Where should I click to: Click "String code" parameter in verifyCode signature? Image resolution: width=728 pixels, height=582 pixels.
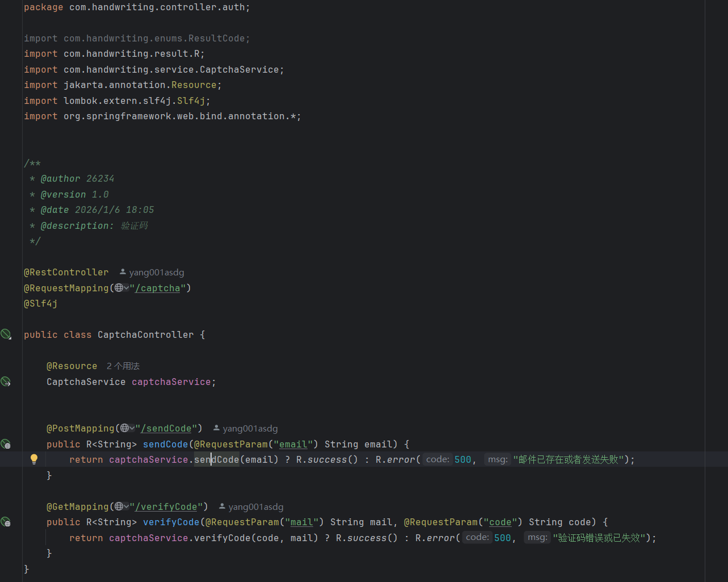tap(559, 522)
